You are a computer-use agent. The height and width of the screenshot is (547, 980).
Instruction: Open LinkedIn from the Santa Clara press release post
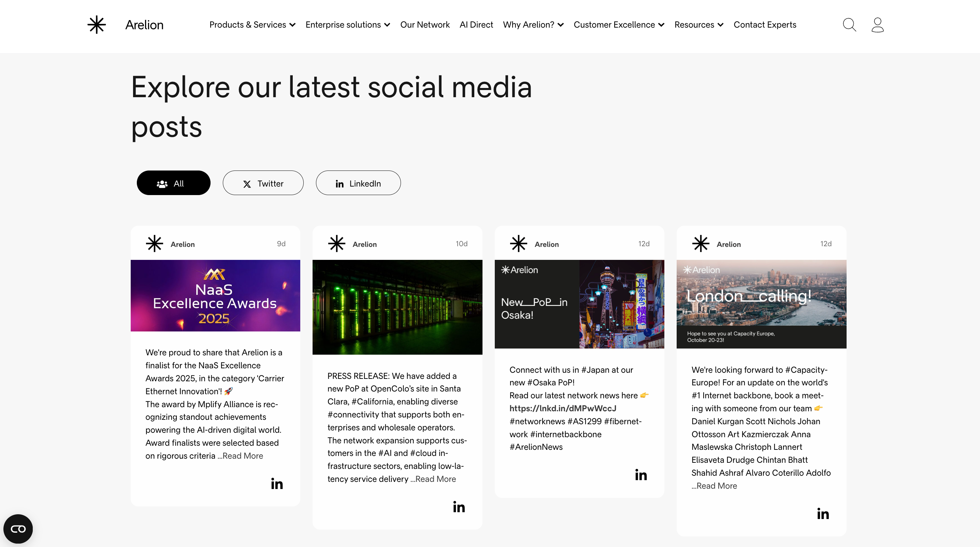coord(459,507)
